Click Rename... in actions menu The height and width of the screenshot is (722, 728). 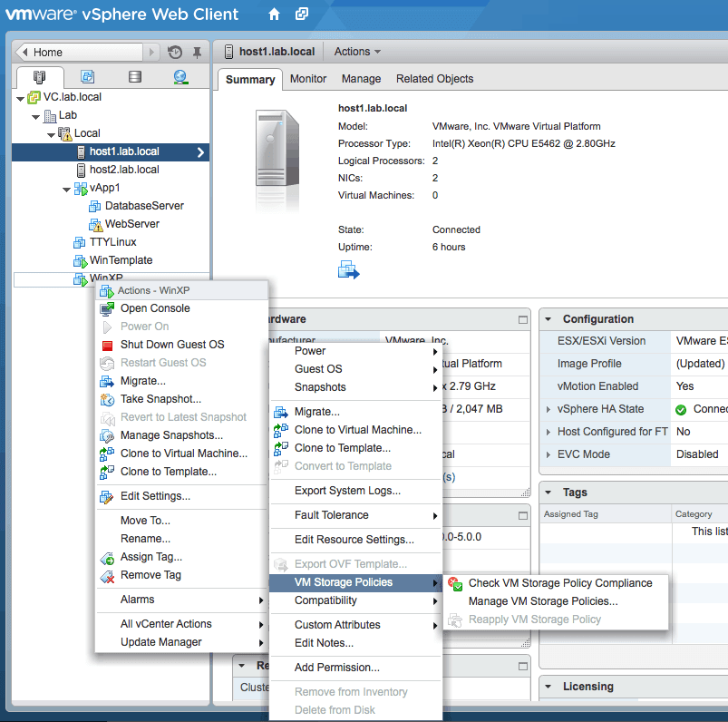pyautogui.click(x=182, y=539)
